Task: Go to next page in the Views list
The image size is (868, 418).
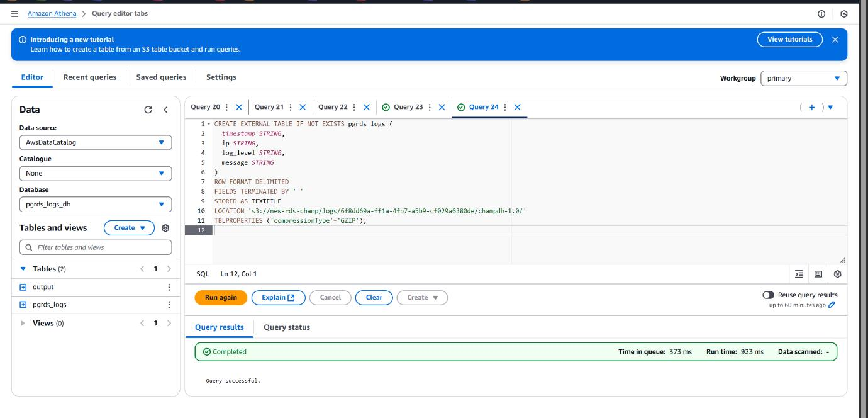Action: [x=169, y=324]
